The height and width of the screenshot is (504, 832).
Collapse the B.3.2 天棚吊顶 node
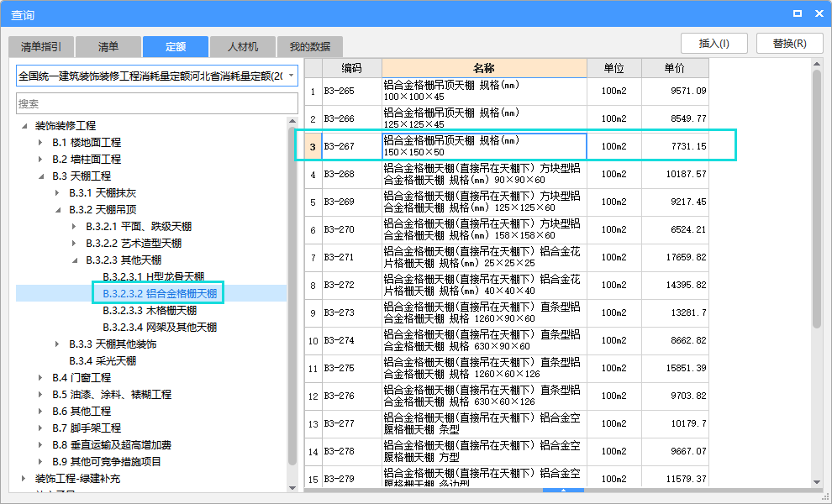(x=58, y=209)
